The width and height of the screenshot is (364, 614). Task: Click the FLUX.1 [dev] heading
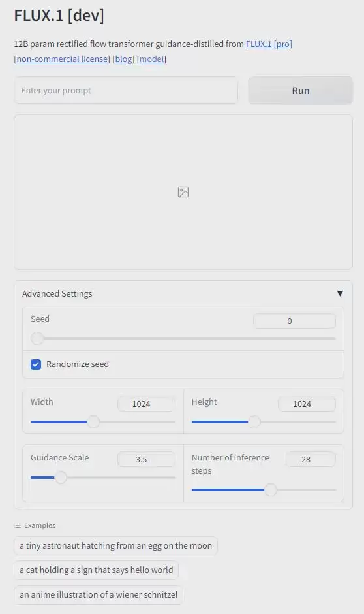[x=59, y=15]
